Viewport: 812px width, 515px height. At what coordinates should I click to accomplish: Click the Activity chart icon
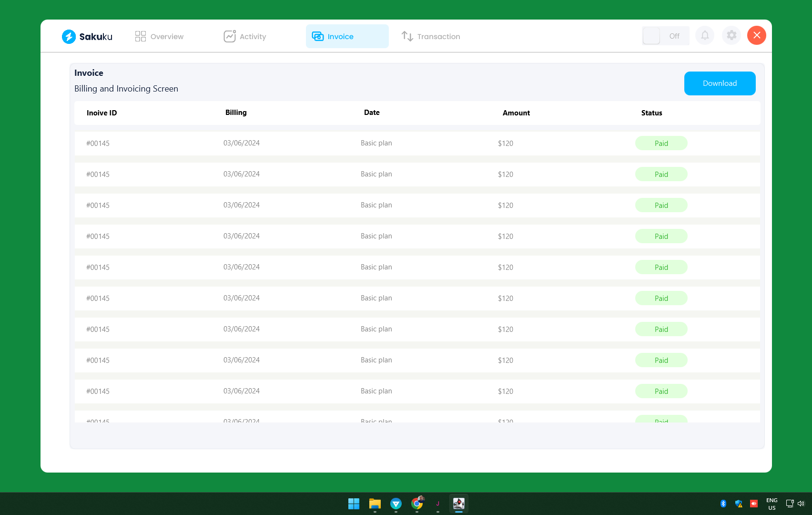click(x=230, y=36)
